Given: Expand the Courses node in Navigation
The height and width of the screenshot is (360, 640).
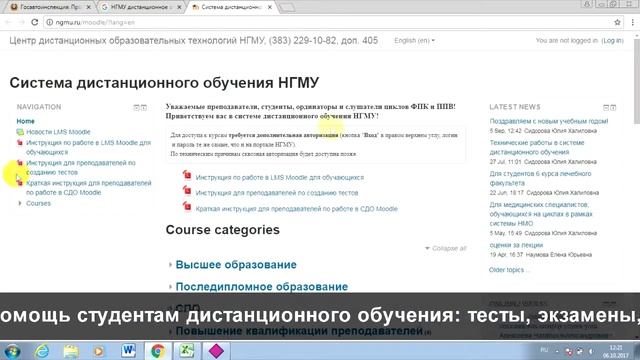Looking at the screenshot, I should (x=20, y=203).
